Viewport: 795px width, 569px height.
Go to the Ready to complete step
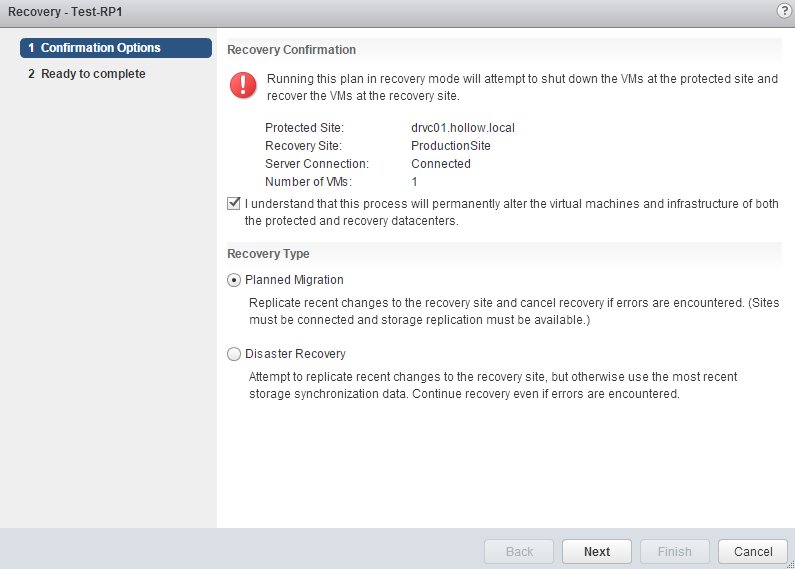tap(93, 74)
